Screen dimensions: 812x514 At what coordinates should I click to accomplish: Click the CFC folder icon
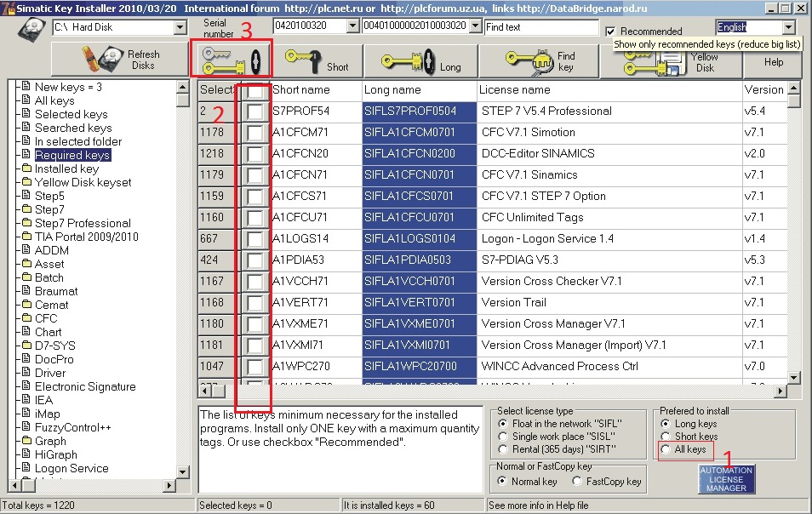[x=26, y=317]
